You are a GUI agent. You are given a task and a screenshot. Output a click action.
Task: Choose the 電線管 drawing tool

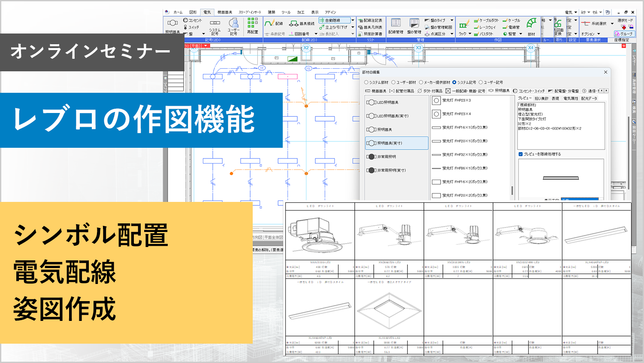click(x=511, y=27)
